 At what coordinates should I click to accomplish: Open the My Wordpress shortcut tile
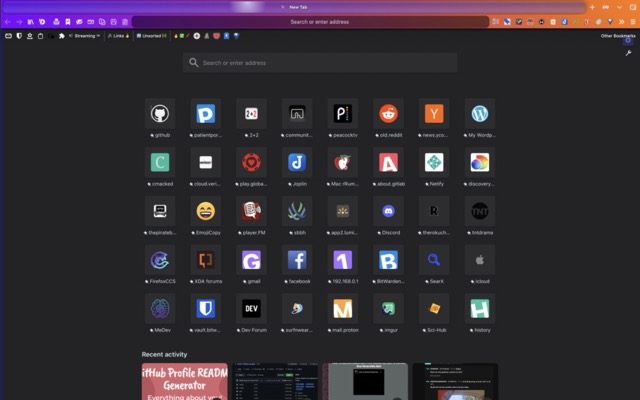(x=480, y=113)
